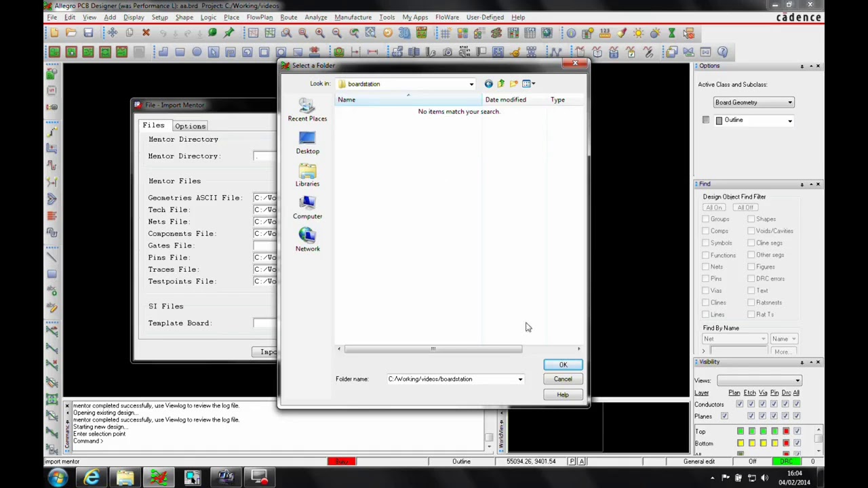Browse Network in folder dialog

pos(307,241)
